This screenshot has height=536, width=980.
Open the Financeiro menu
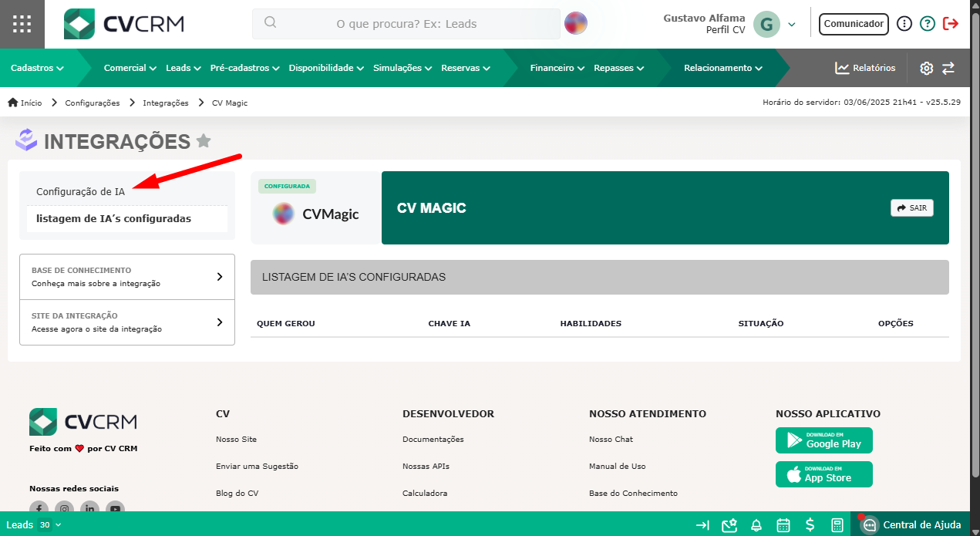coord(557,68)
